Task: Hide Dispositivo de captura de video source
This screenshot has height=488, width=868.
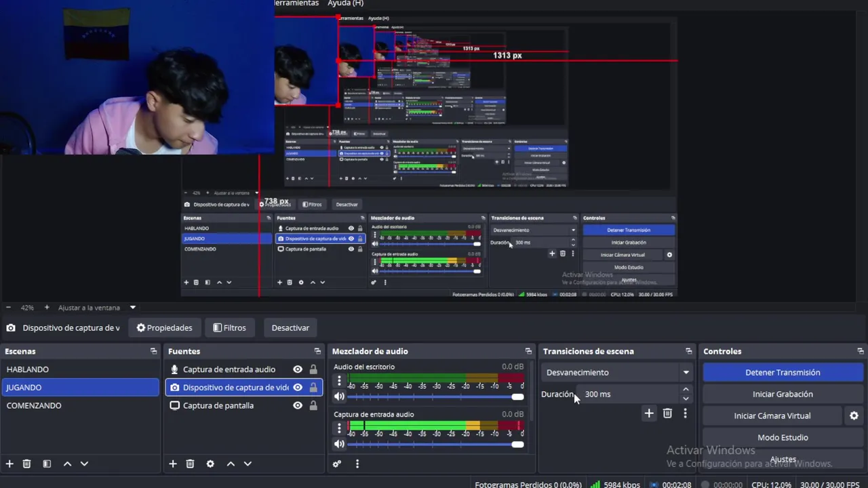Action: (x=298, y=388)
